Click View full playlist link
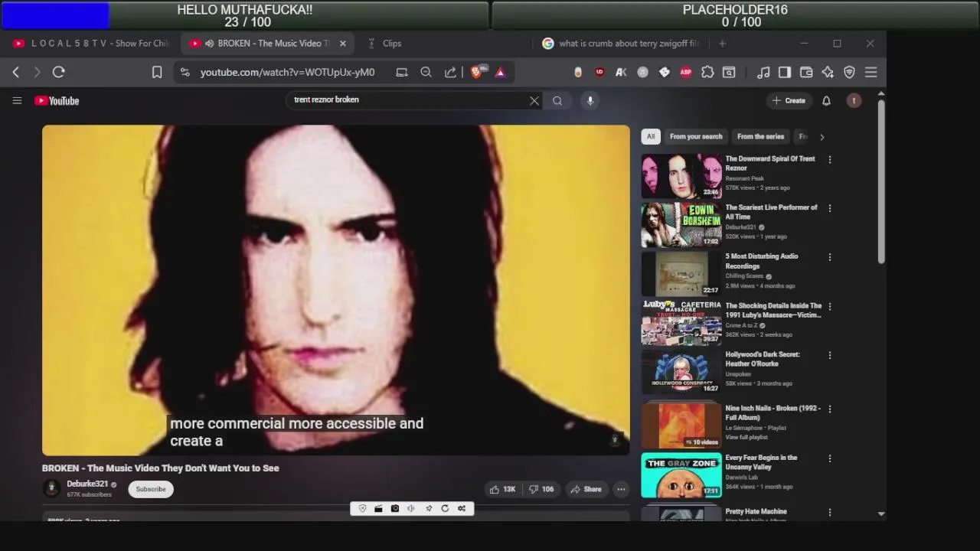 pos(746,438)
